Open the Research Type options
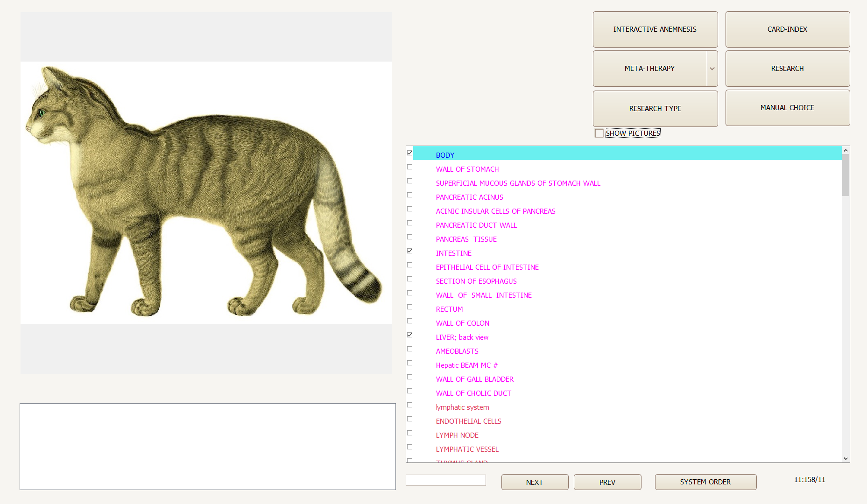 [655, 109]
